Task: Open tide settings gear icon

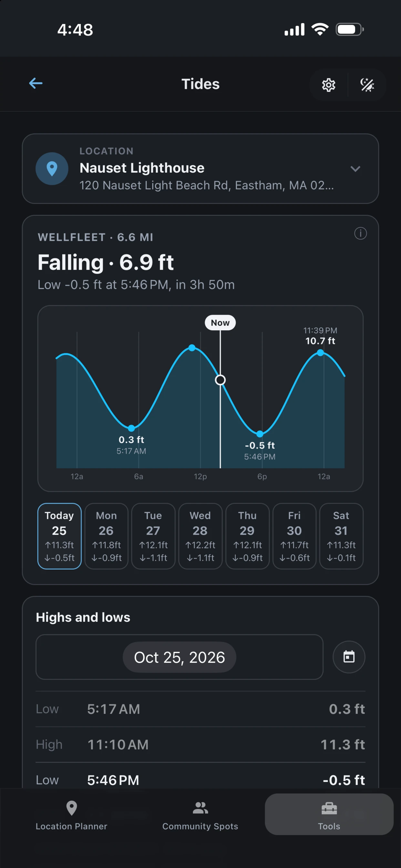Action: 329,85
